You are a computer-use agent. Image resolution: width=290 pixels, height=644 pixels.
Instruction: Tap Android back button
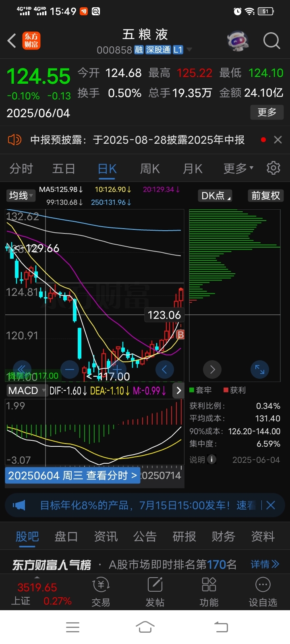point(221,627)
